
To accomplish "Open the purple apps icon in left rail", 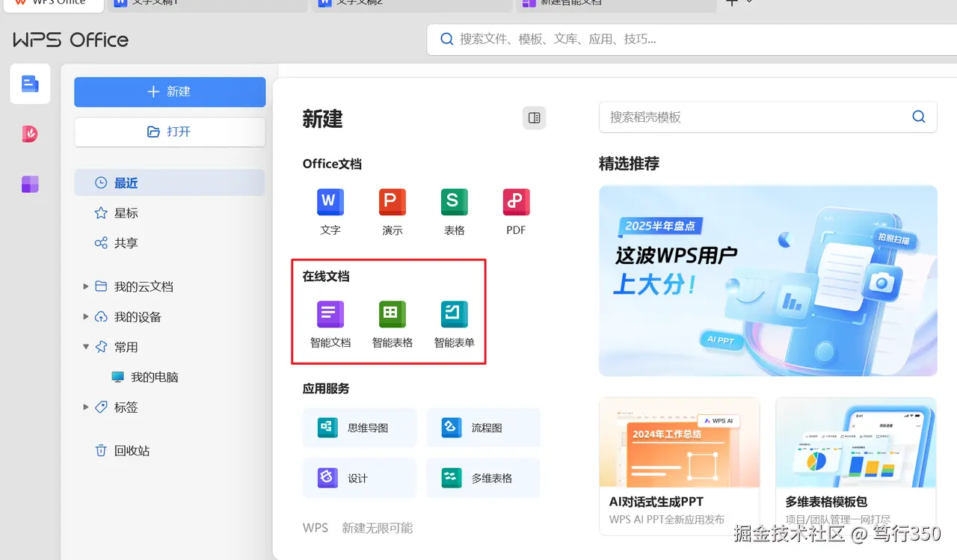I will 30,184.
